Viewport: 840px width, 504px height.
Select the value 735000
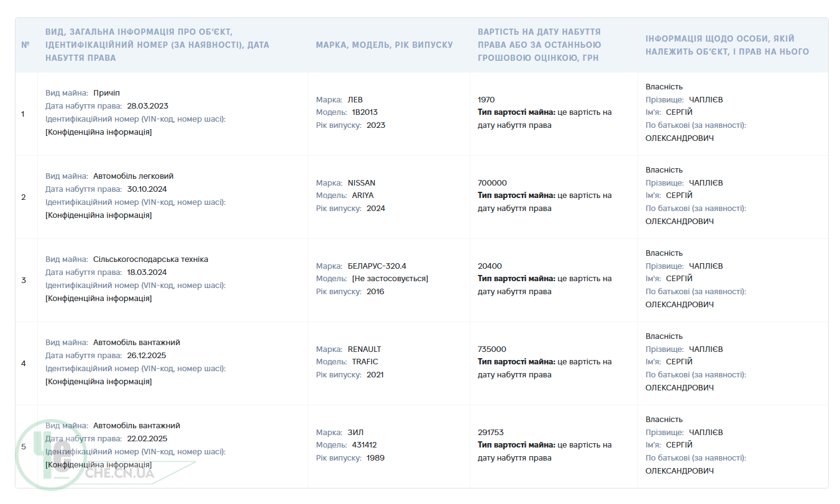[x=492, y=349]
